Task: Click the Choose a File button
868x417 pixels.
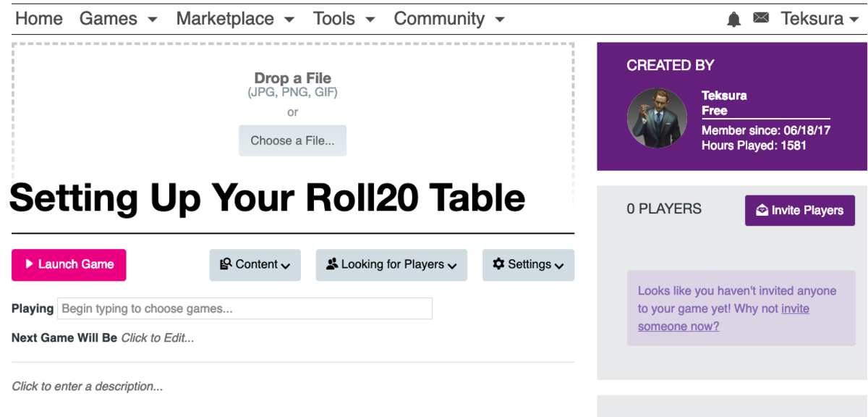Action: (x=292, y=140)
